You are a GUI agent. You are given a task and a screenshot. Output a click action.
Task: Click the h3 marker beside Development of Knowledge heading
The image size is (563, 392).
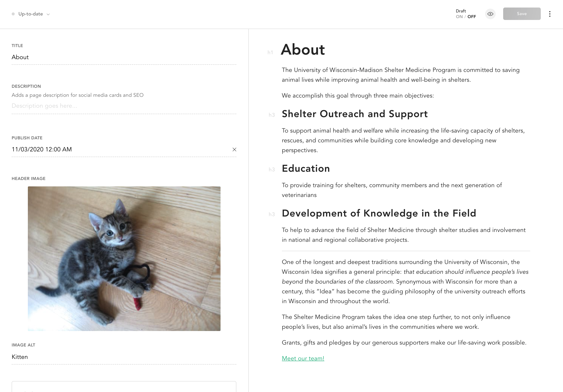point(272,214)
